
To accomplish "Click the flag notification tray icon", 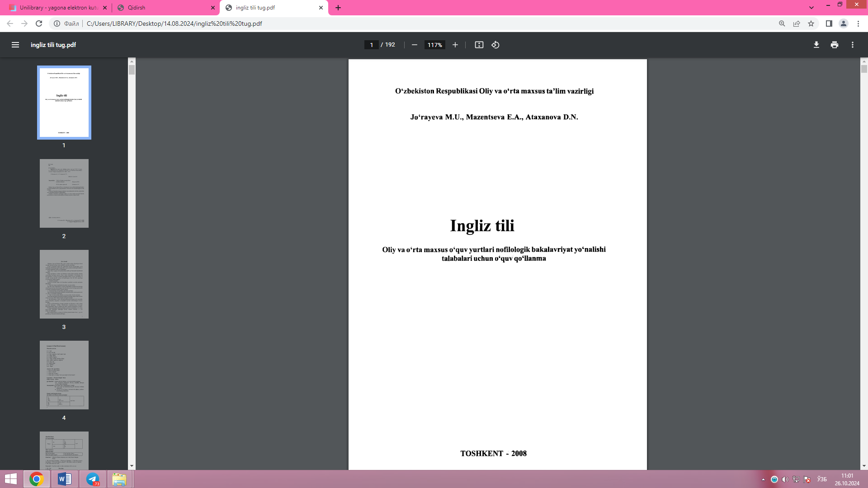I will pos(807,479).
